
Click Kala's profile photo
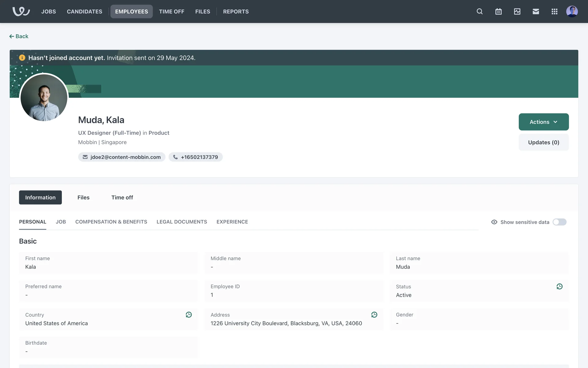[44, 98]
